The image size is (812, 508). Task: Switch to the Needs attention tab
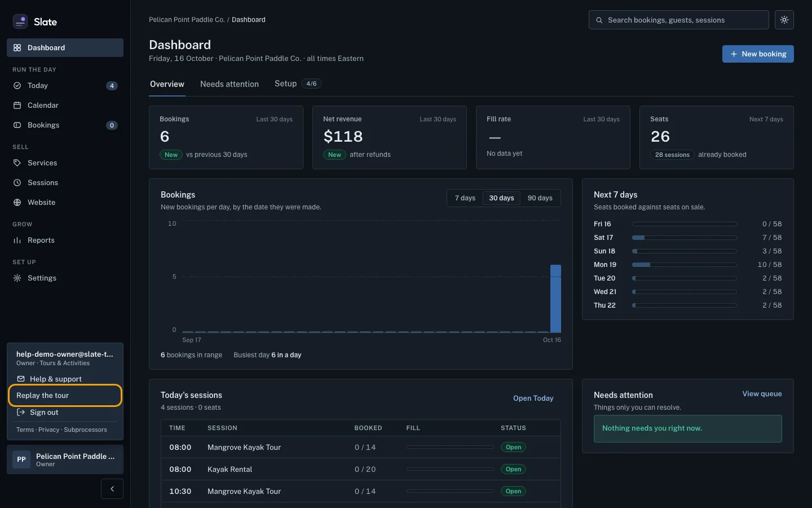coord(230,84)
